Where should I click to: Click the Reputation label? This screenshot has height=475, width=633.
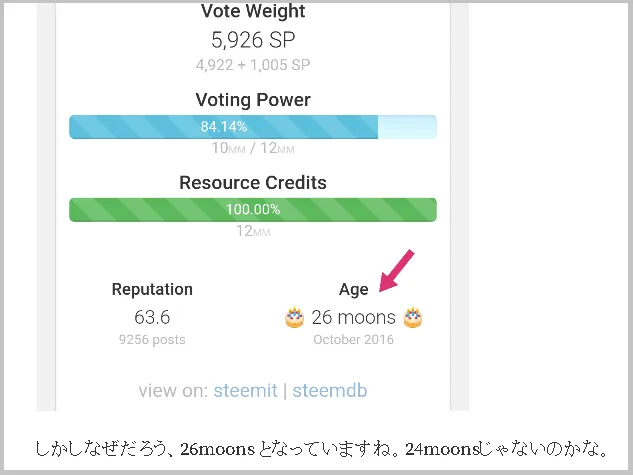point(152,289)
